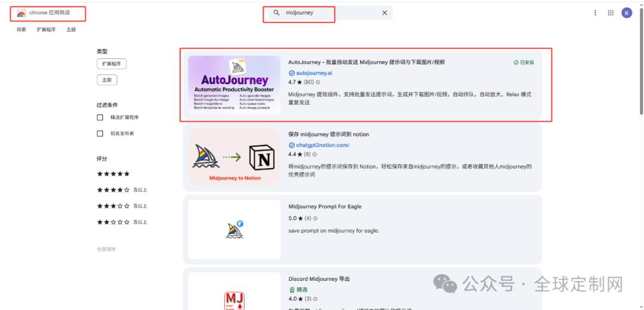The image size is (644, 310).
Task: Click info icon next to 4.0 rating (3)
Action: point(315,299)
